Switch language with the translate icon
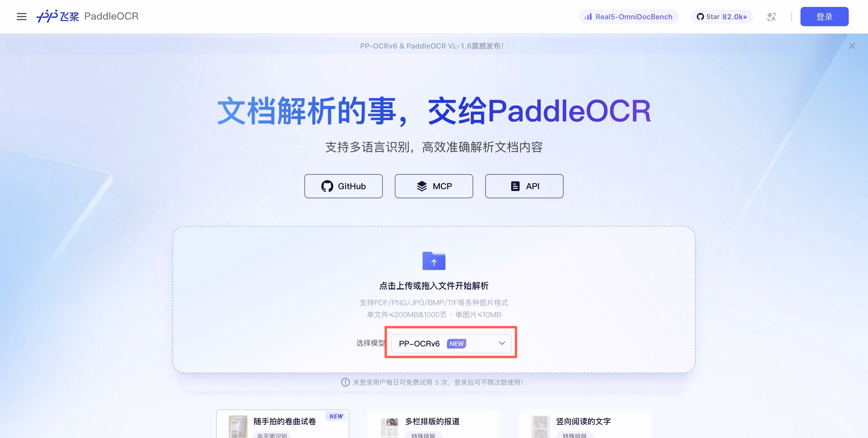The width and height of the screenshot is (868, 438). click(x=771, y=17)
